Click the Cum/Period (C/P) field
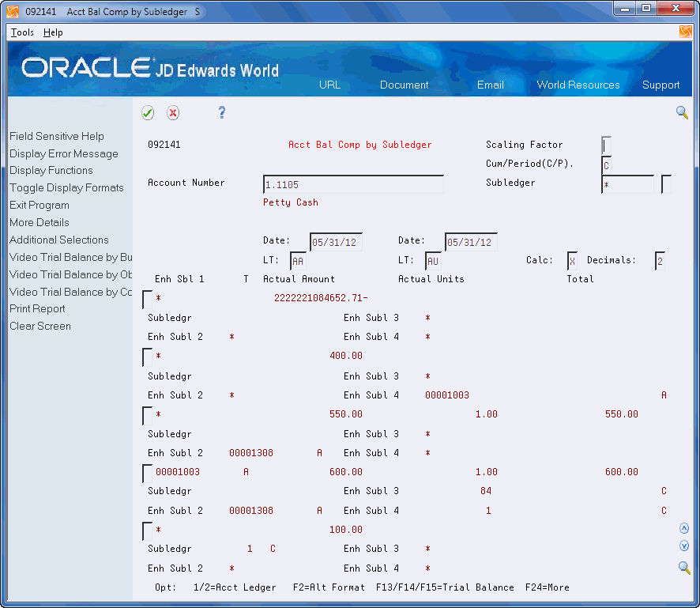This screenshot has width=700, height=608. tap(606, 165)
